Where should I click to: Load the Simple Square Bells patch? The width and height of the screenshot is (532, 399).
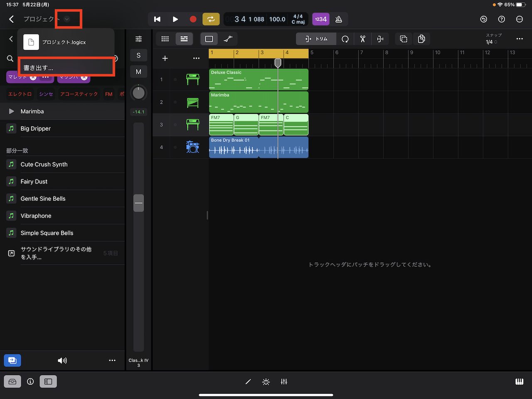[62, 233]
